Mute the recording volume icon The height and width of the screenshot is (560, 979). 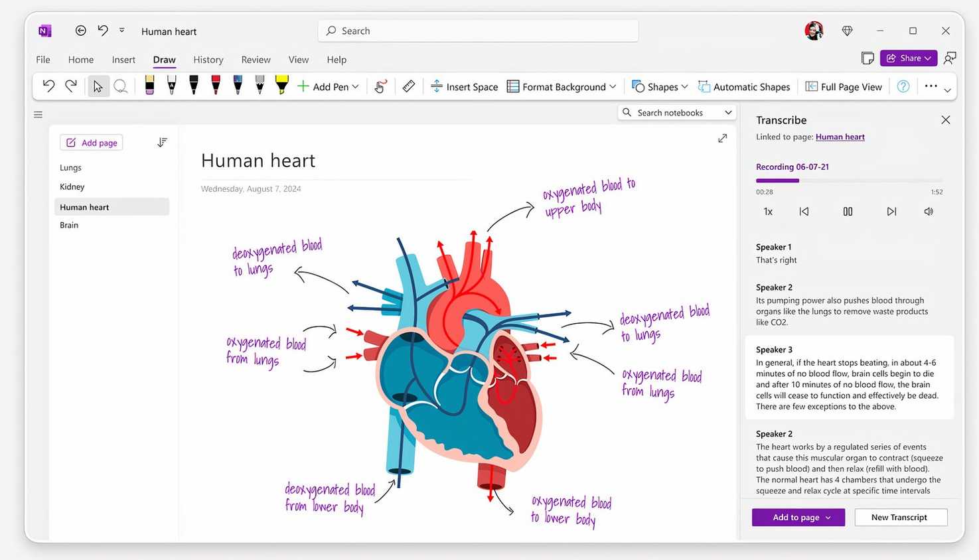[929, 212]
